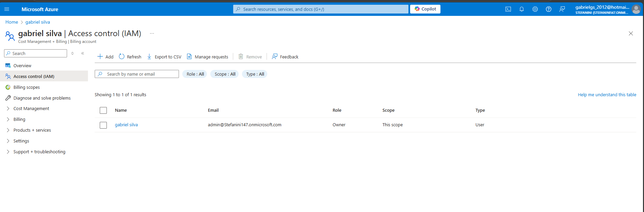Click the gabriel silva breadcrumb link
Screen dimensions: 644x212
pos(38,22)
